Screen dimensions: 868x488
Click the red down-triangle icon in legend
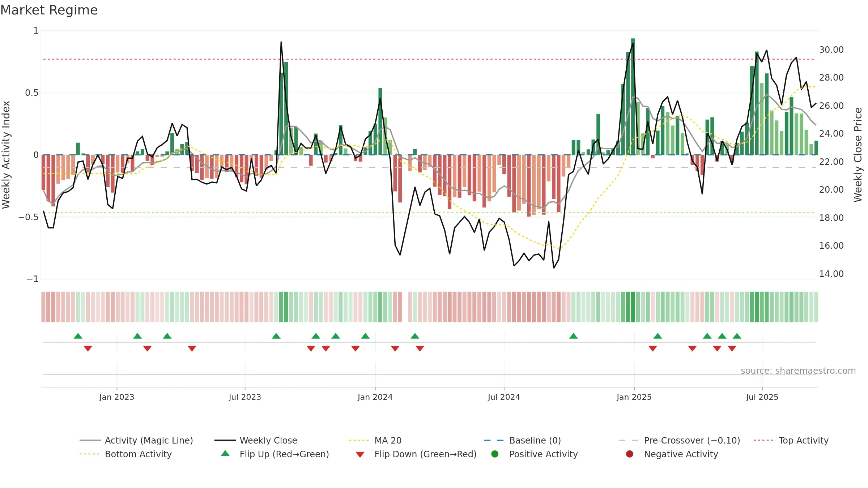360,455
